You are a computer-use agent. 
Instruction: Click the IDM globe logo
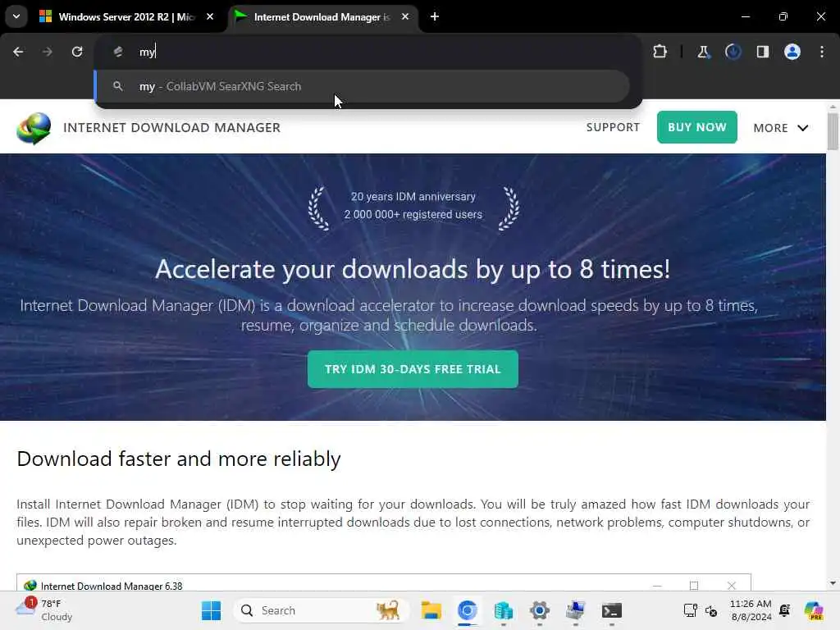34,128
